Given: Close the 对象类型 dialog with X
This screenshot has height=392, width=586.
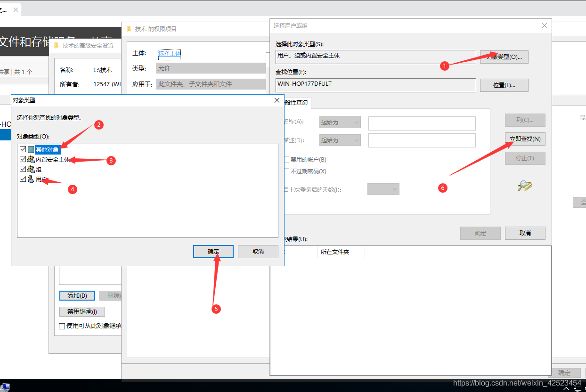Looking at the screenshot, I should pos(277,100).
